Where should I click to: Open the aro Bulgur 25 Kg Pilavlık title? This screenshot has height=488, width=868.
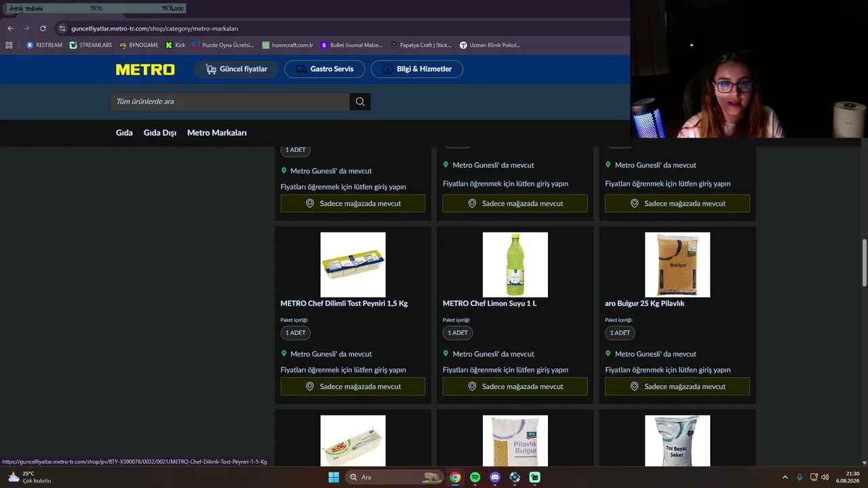pos(645,304)
